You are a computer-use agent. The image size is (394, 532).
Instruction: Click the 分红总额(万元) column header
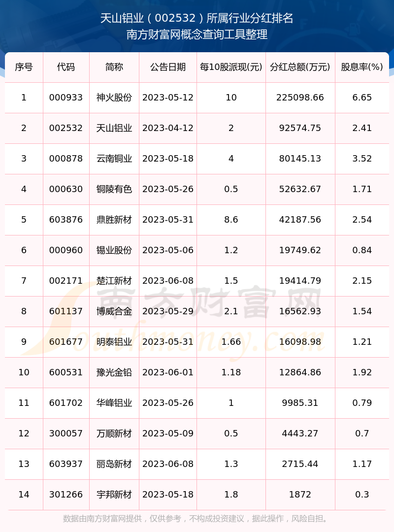[x=300, y=67]
